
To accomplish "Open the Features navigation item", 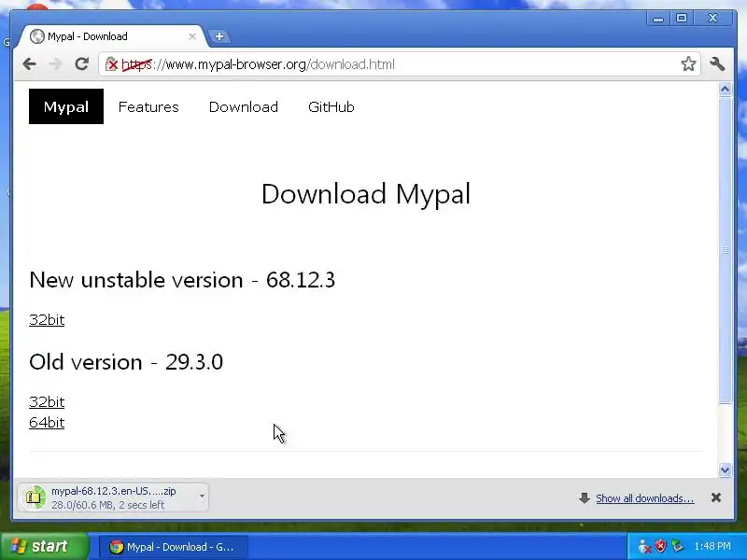I will pos(148,106).
